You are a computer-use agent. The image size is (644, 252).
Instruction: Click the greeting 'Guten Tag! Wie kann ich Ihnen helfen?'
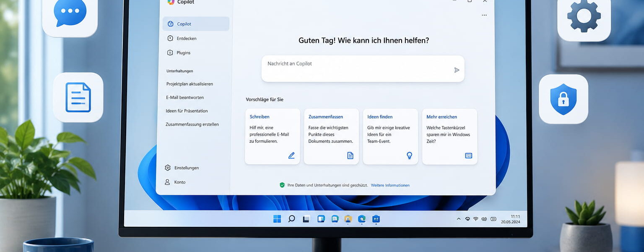point(364,40)
